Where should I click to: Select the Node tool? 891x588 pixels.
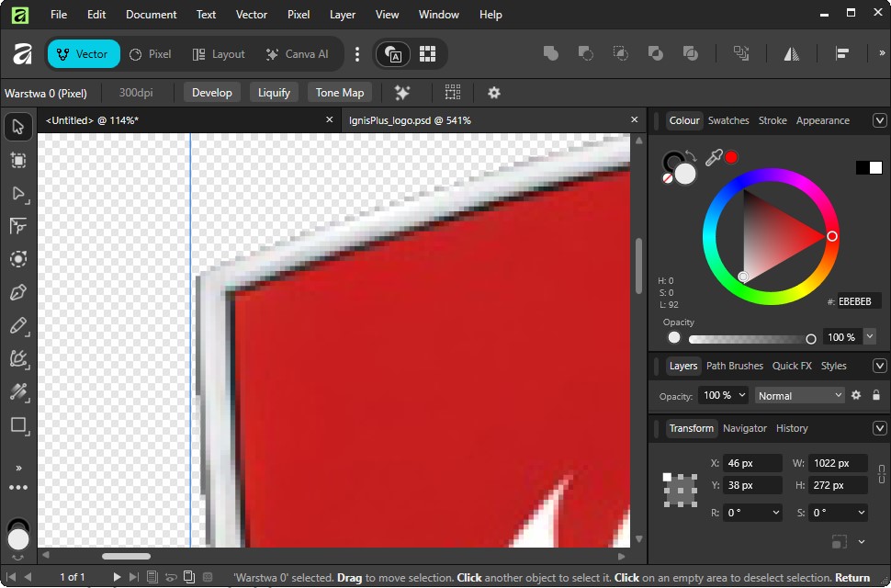(x=18, y=193)
